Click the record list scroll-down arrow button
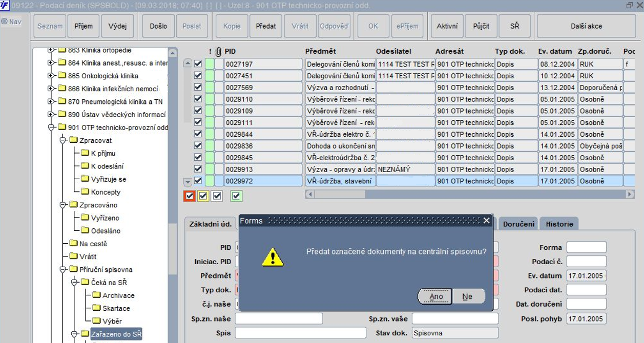Screen dimensions: 644x343 (188, 182)
